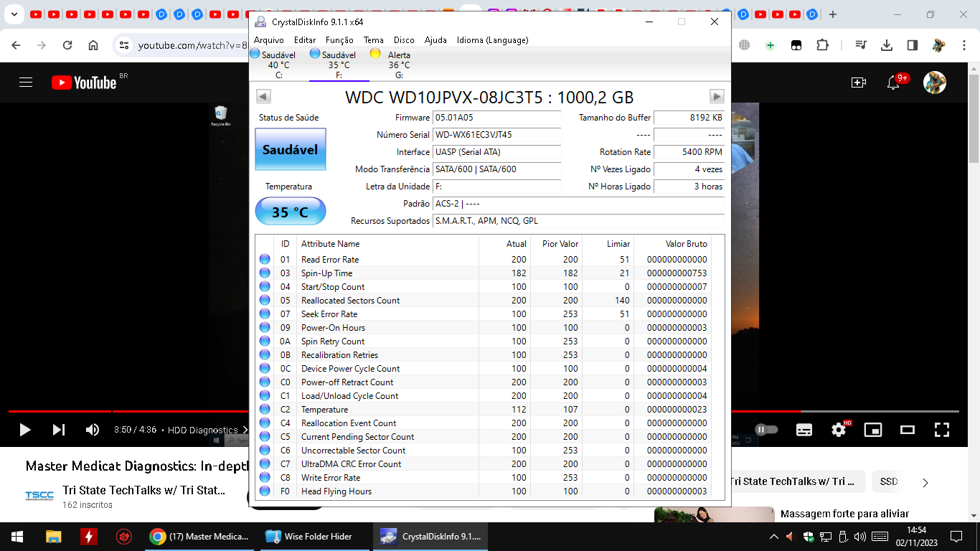Show more filter chips arrow
This screenshot has width=980, height=551.
click(925, 482)
